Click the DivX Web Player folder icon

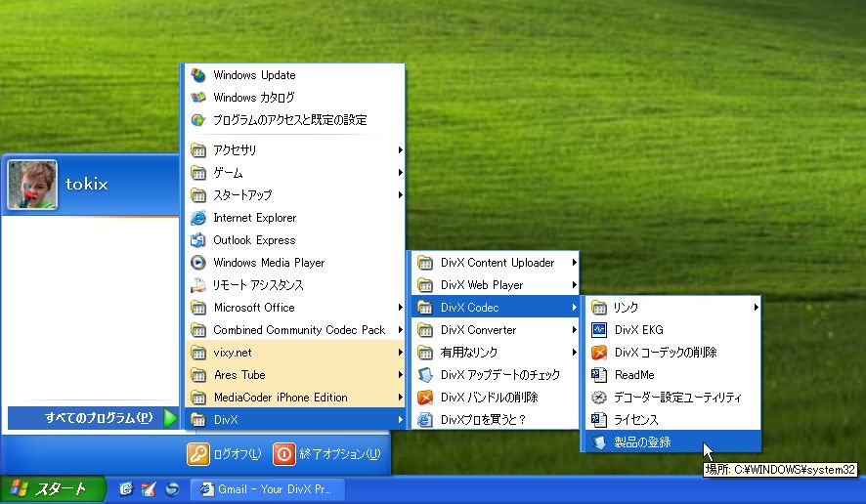click(425, 285)
